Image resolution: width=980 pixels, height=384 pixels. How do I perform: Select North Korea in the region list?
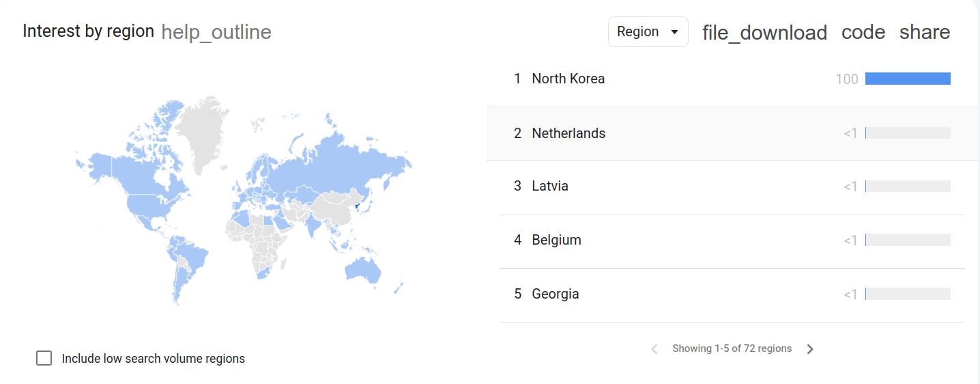[568, 79]
